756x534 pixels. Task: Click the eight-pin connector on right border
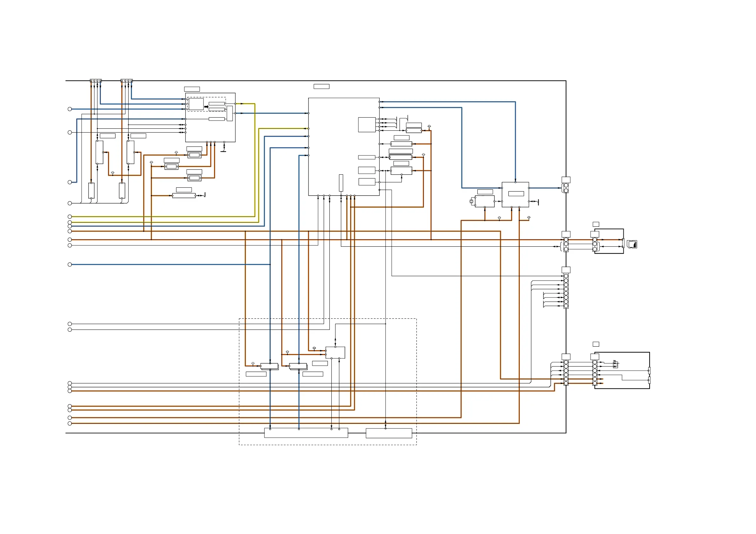566,291
